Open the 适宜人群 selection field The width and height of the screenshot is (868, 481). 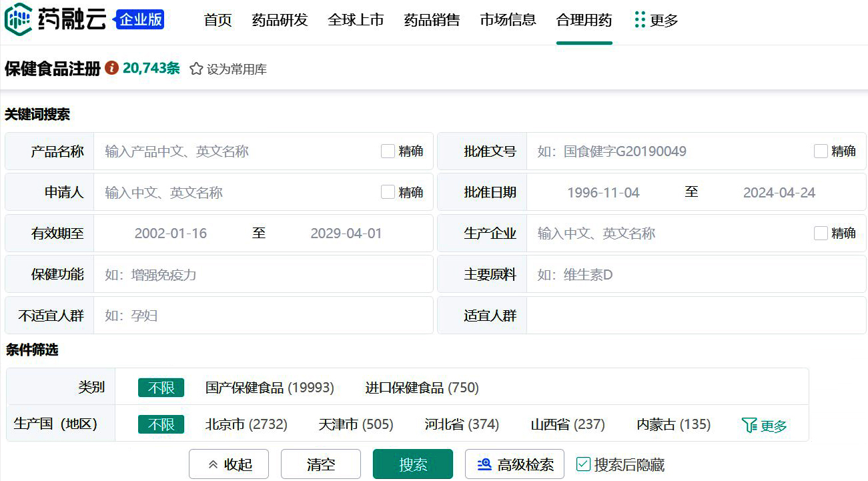695,316
